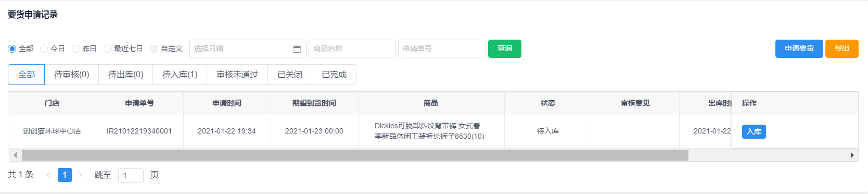Switch to the 待审核(0) tab
The height and width of the screenshot is (194, 868).
(72, 75)
